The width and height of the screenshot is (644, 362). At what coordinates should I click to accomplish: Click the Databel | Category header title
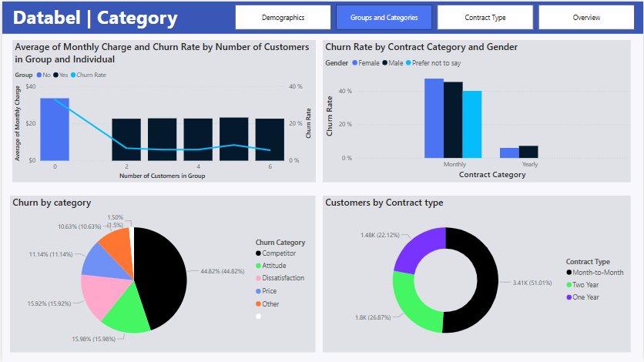[96, 18]
